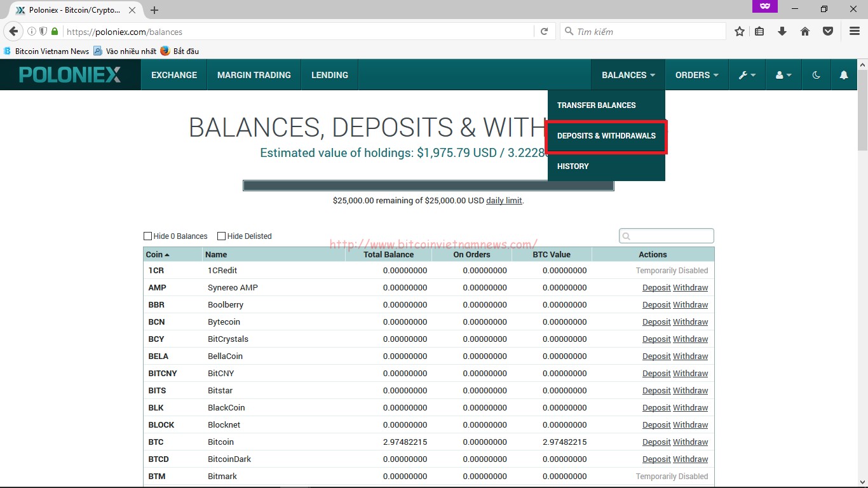
Task: Open the Bắt đầu bookmark
Action: (x=180, y=51)
